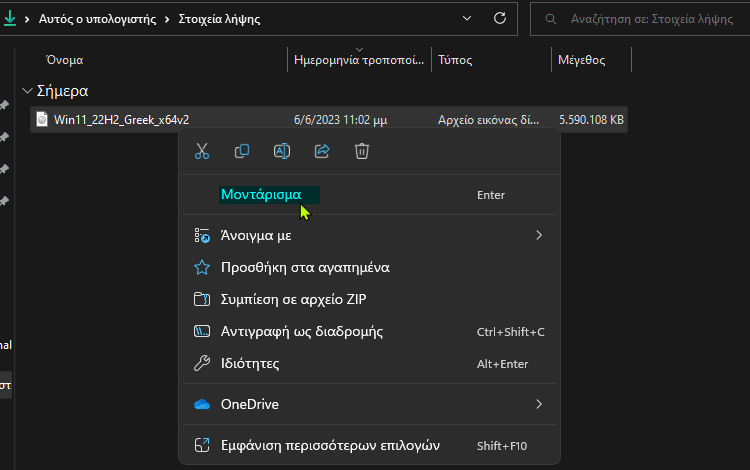This screenshot has height=470, width=750.
Task: Expand chevron before Αυτός ο υπολογιστής breadcrumb
Action: [x=27, y=19]
